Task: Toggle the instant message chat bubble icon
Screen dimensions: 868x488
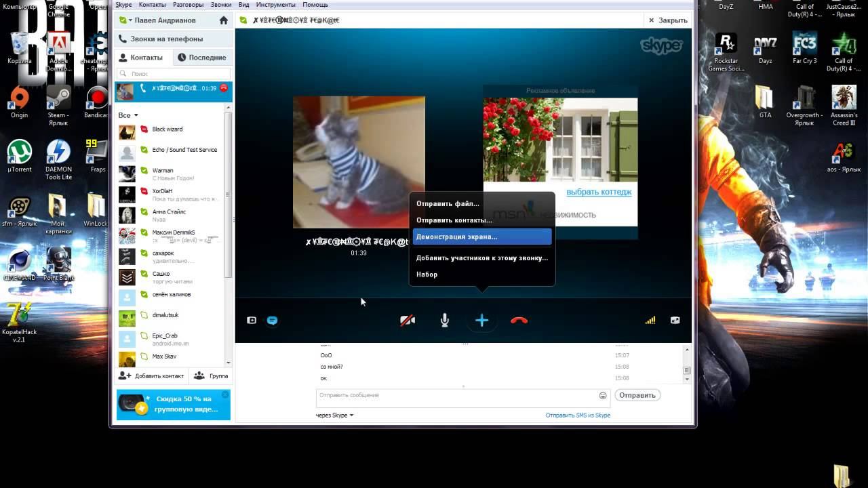Action: (x=272, y=321)
